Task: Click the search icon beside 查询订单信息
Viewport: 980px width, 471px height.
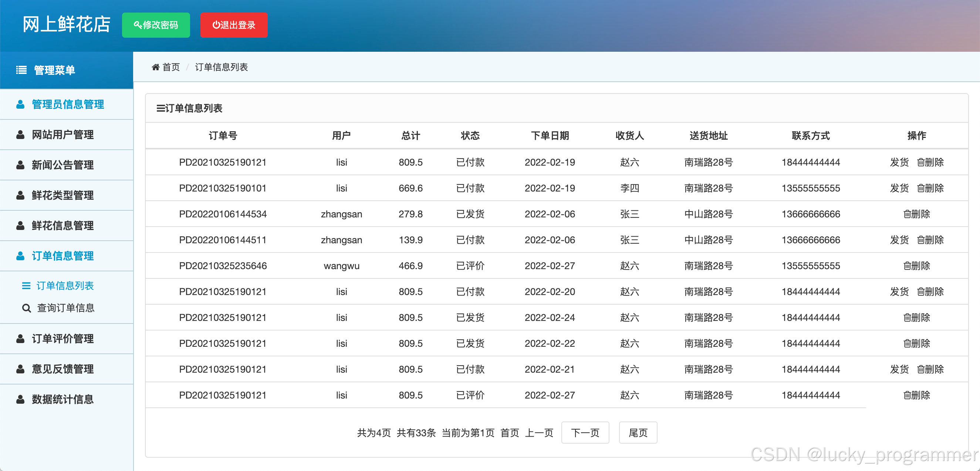Action: point(26,308)
